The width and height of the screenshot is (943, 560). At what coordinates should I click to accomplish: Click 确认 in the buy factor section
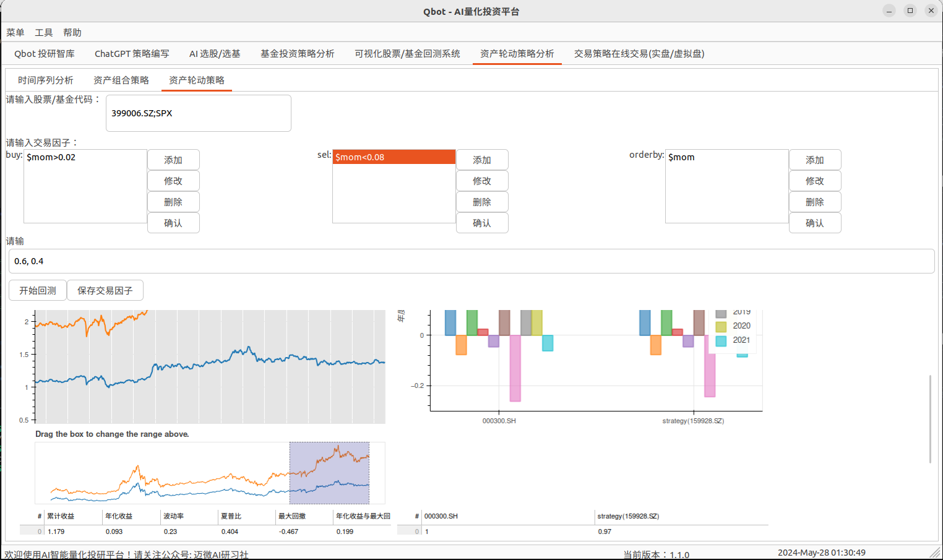click(x=173, y=222)
